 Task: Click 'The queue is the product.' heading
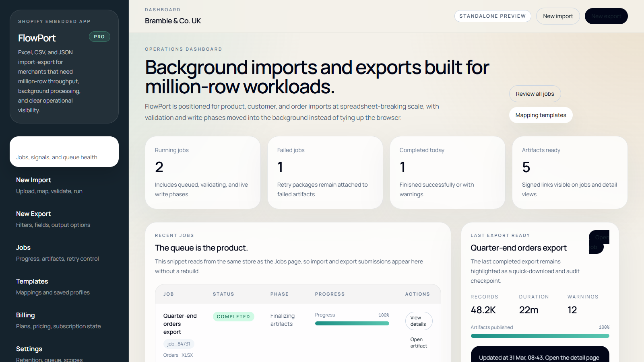point(201,248)
